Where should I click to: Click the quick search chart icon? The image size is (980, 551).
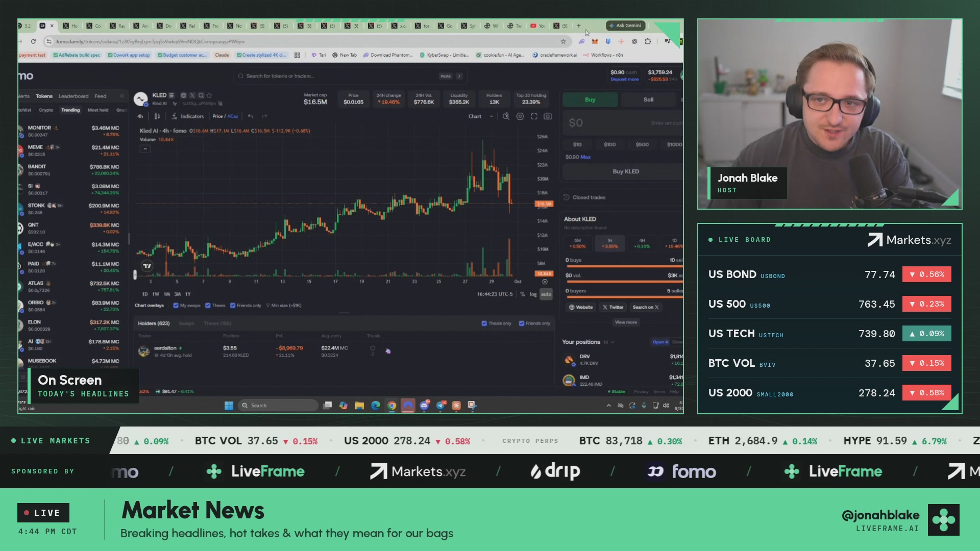(506, 116)
